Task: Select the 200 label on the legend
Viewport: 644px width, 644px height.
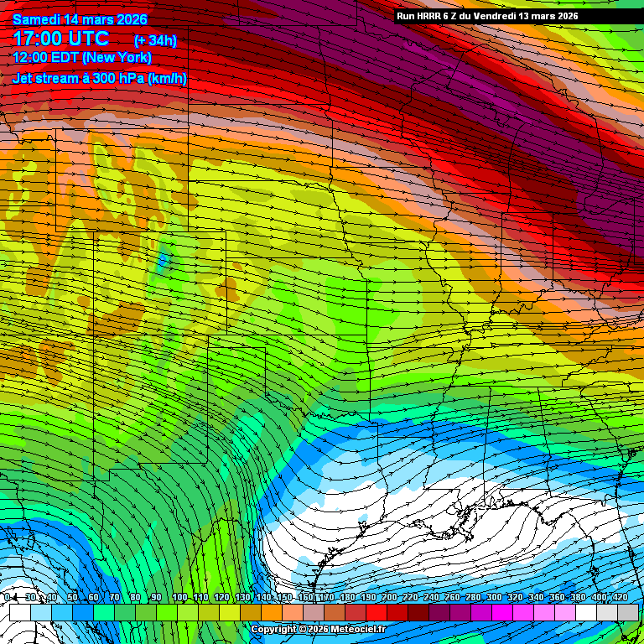Action: coord(389,597)
